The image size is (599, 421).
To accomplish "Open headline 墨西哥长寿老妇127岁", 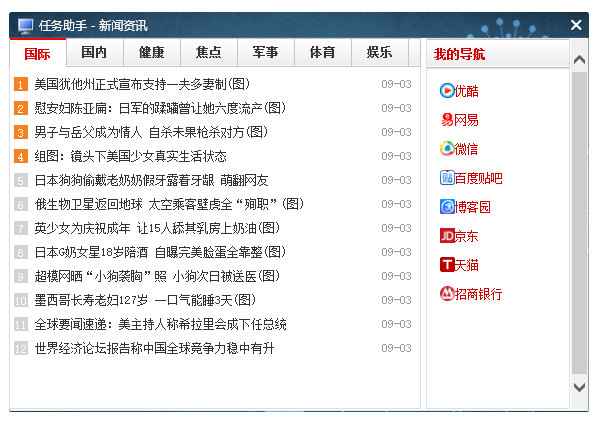I will pos(145,300).
